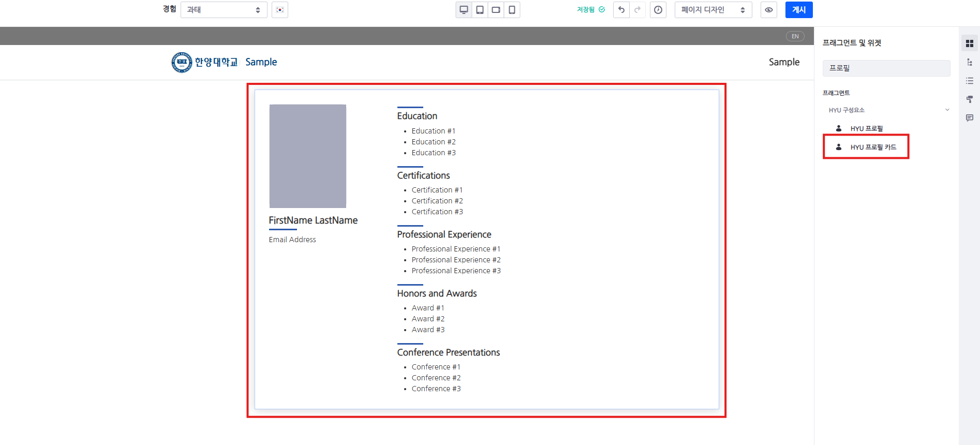Switch to portrait tablet viewport preview

pos(480,10)
